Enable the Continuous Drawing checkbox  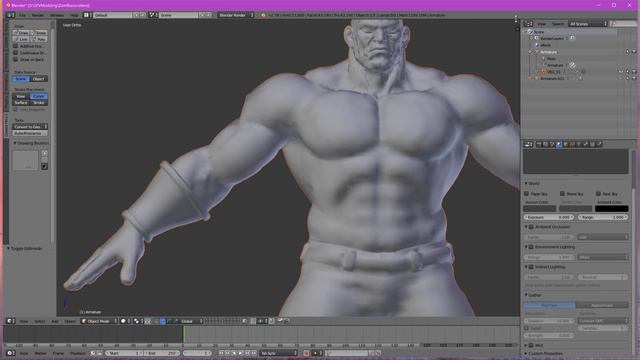(16, 53)
